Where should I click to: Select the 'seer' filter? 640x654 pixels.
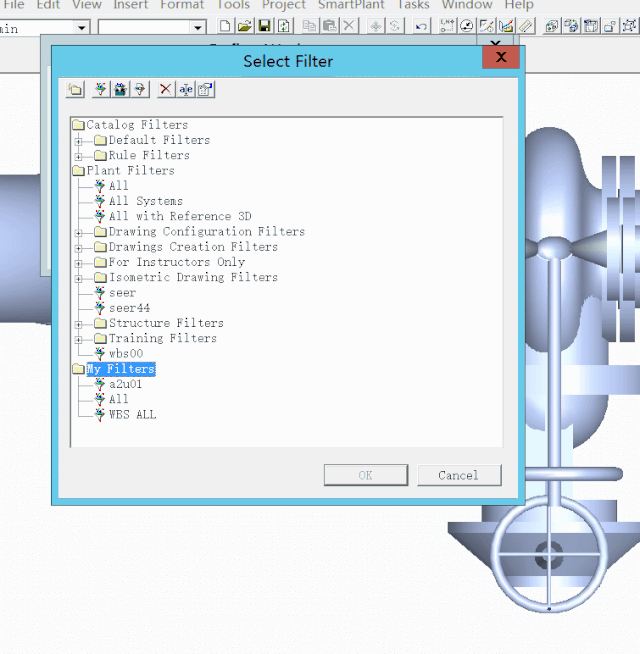(122, 293)
